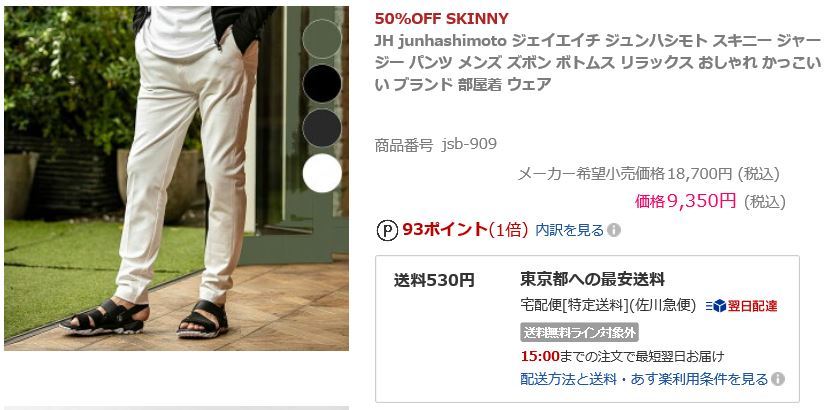The height and width of the screenshot is (410, 838).
Task: Click the gray 送料無料ライン対象外 badge
Action: 579,332
